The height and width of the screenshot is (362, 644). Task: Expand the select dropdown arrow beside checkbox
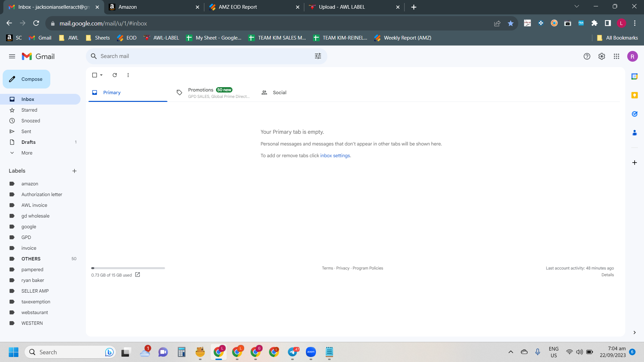[x=101, y=75]
